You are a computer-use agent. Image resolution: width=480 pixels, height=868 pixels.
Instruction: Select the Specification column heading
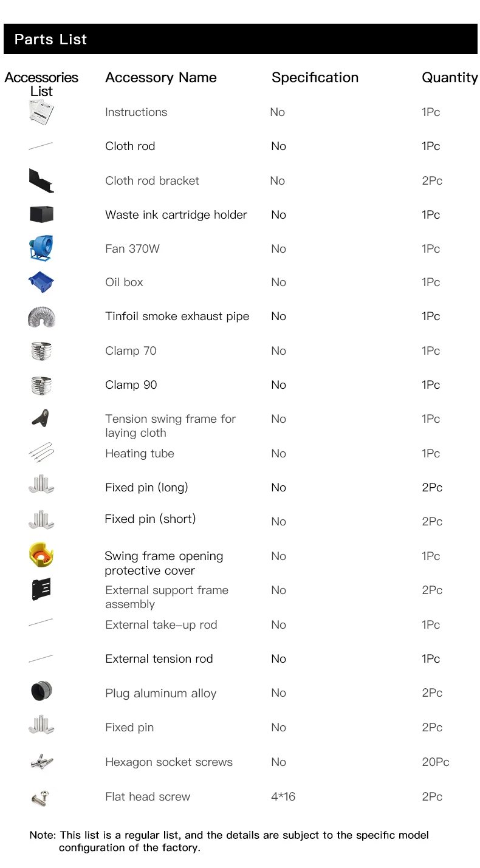(x=315, y=78)
